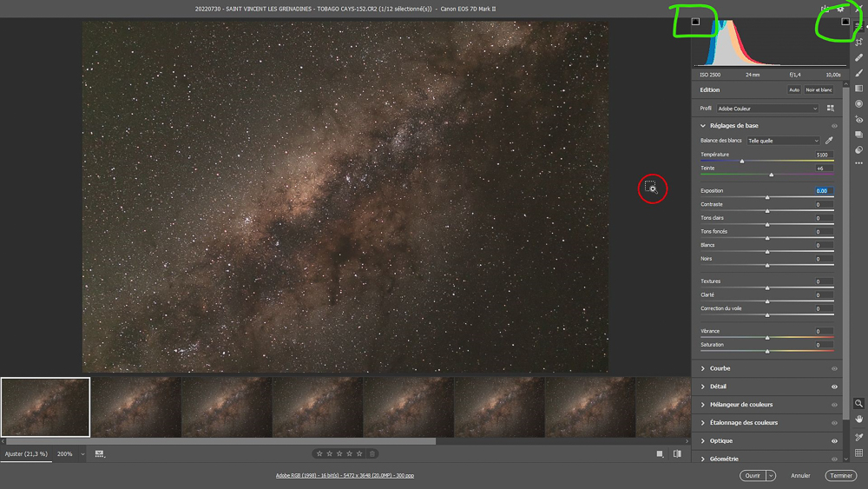The image size is (868, 489).
Task: Toggle visibility eye for Optique
Action: click(834, 441)
